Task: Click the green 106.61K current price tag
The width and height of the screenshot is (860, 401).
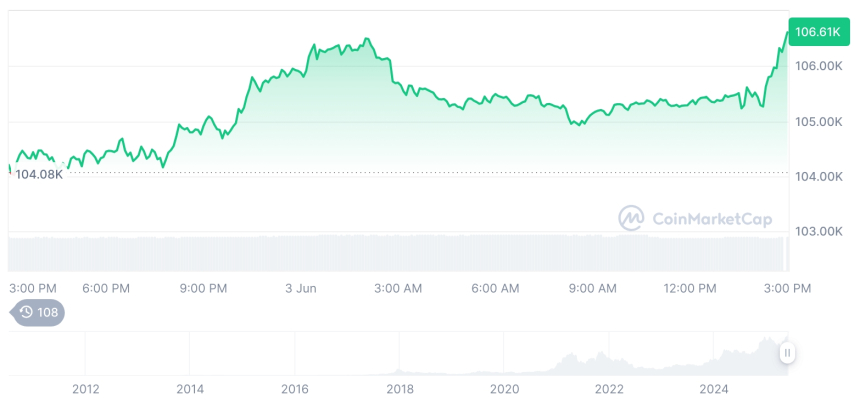Action: click(816, 32)
